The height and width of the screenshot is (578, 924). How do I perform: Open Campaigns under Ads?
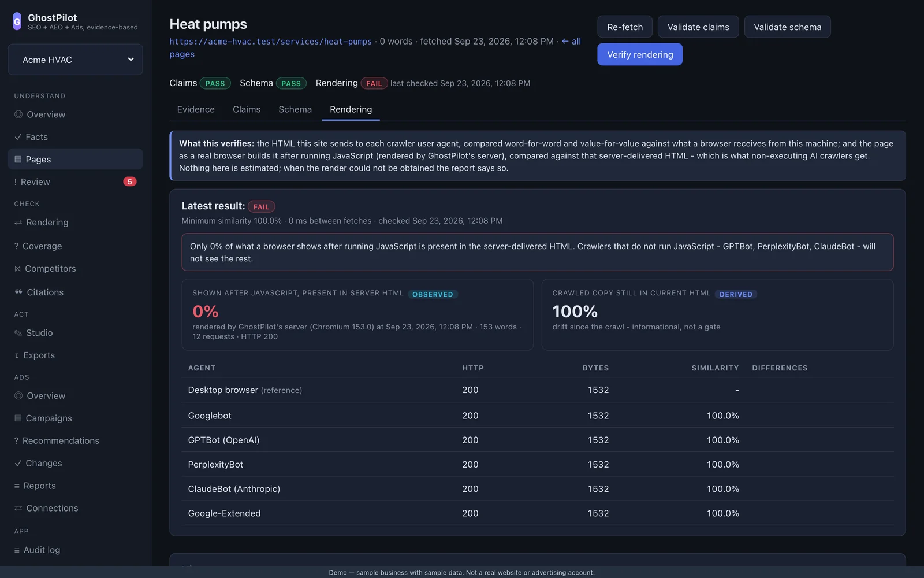coord(75,418)
